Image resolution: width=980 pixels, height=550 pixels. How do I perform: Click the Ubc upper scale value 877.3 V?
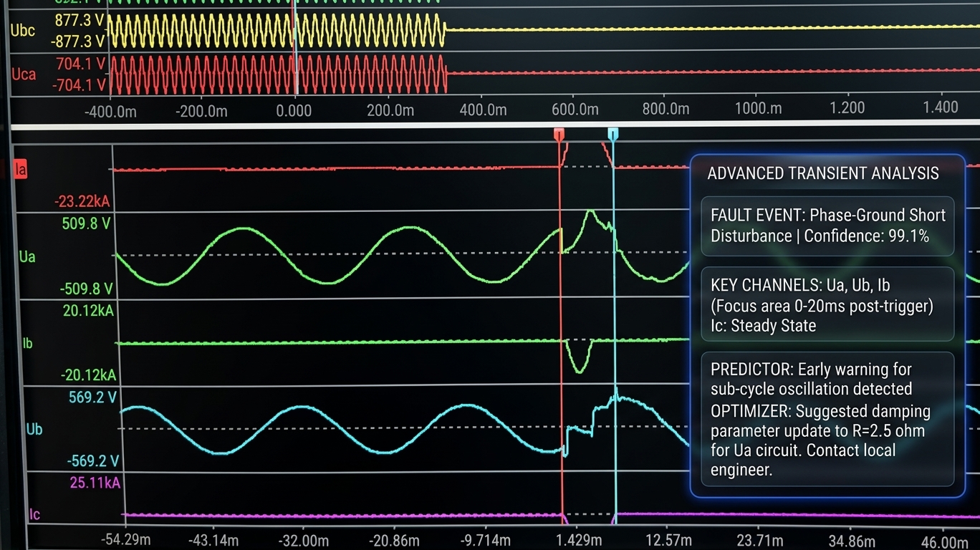(x=80, y=20)
